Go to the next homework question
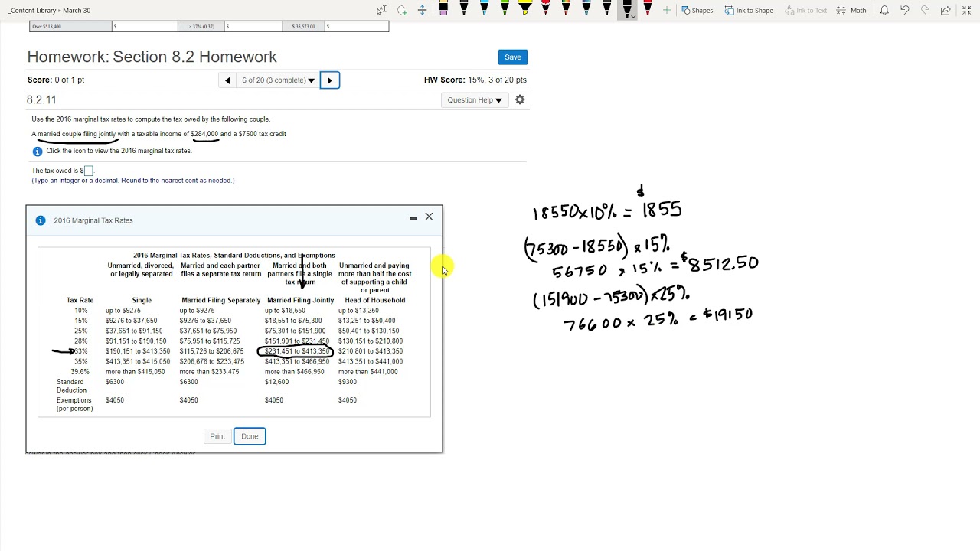The width and height of the screenshot is (980, 551). click(x=330, y=80)
